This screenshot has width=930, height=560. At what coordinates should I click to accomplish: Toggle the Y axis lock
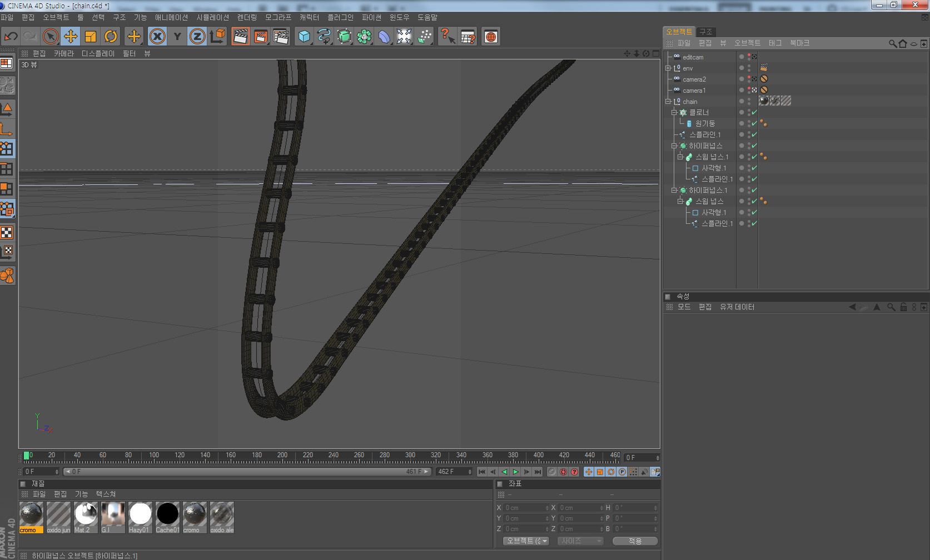coord(177,37)
